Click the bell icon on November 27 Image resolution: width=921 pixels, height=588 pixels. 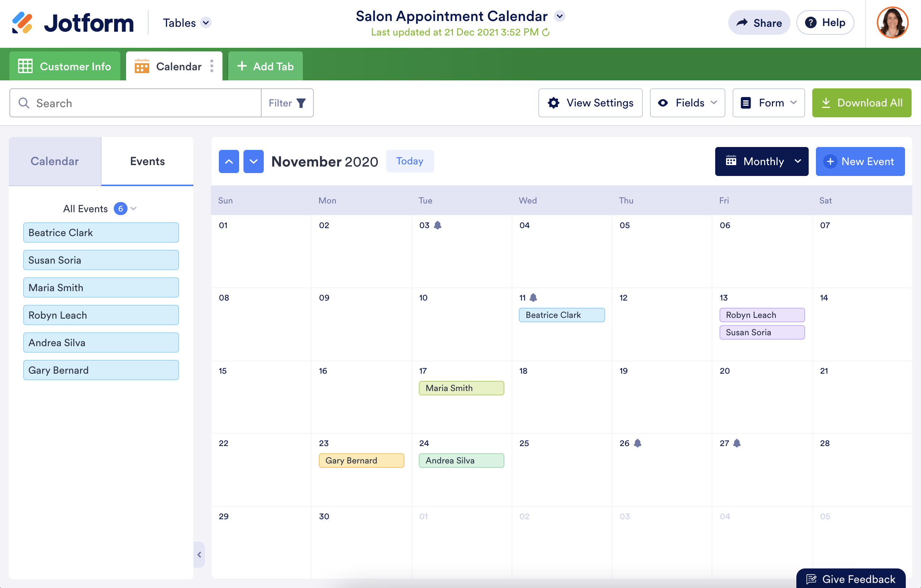(x=737, y=443)
